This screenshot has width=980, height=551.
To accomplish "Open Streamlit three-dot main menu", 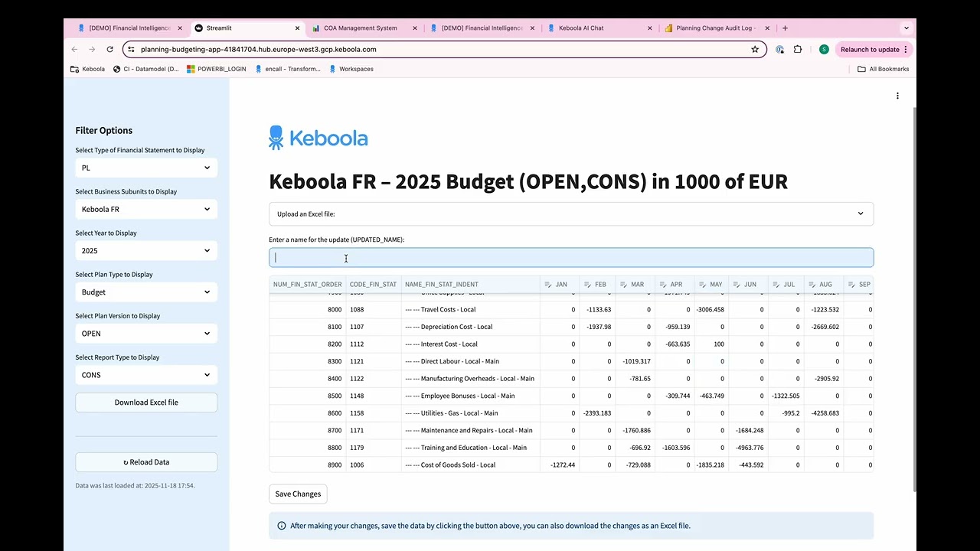I will (x=897, y=96).
